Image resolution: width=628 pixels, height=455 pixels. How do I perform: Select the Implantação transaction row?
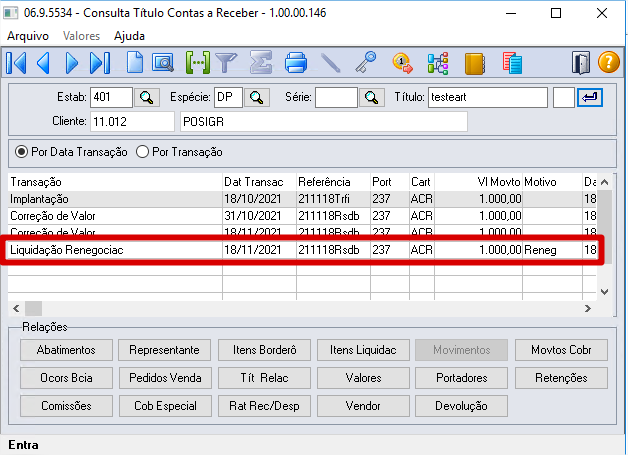coord(302,199)
